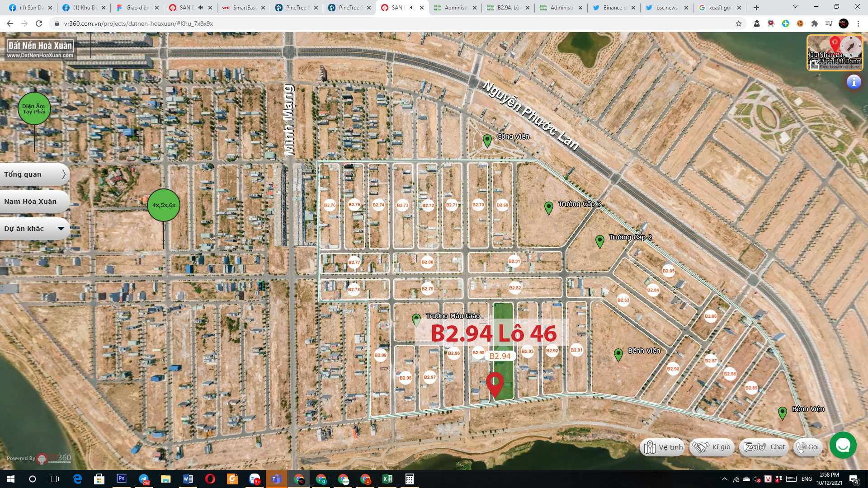
Task: Open the Chrome three-dot menu
Action: 858,23
